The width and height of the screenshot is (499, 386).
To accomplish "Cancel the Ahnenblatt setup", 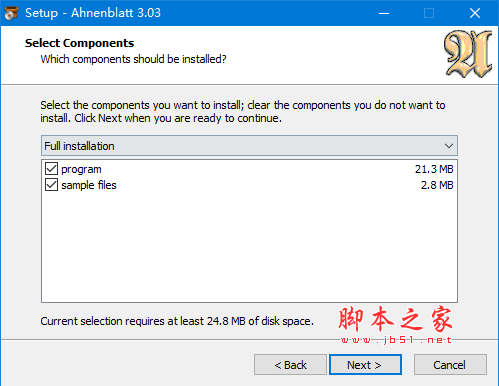I will pos(450,365).
